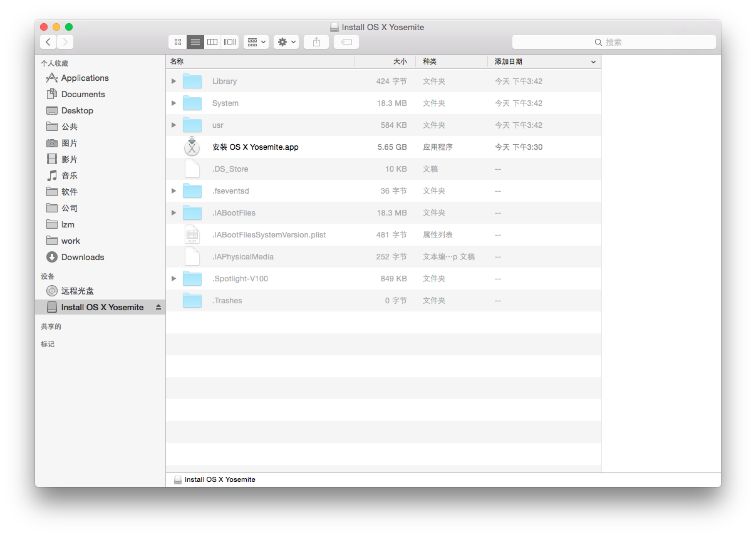
Task: Sort by the 种类 column header
Action: 452,61
